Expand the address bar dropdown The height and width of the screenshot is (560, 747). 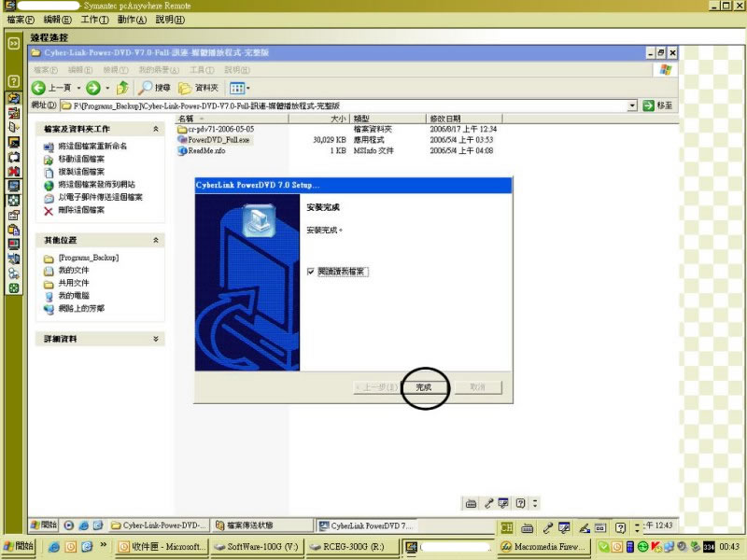tap(632, 106)
